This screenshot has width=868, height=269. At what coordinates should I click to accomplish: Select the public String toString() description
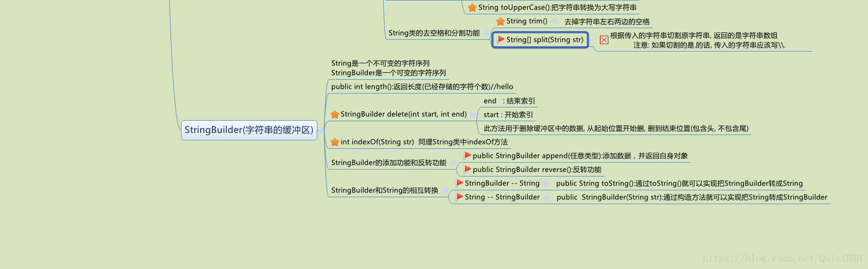click(680, 183)
